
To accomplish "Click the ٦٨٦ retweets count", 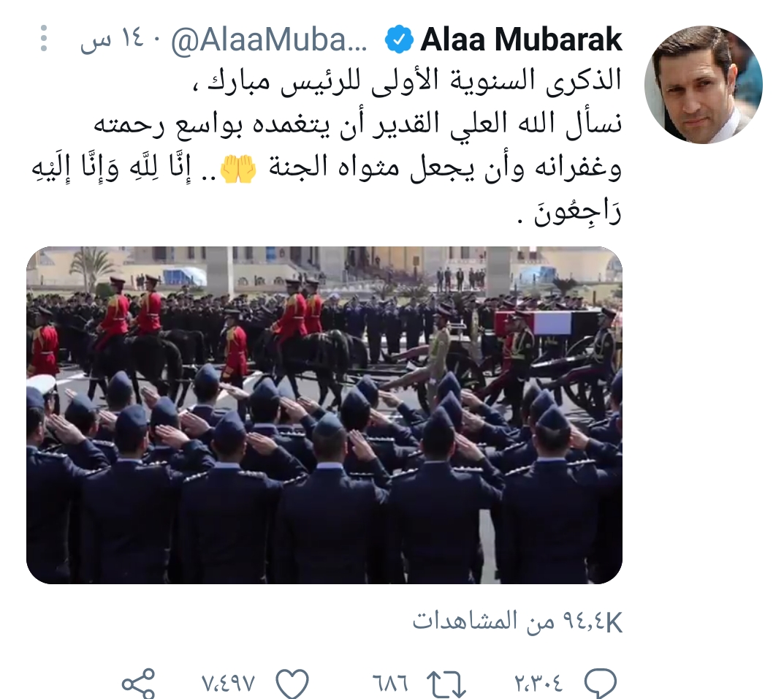I will [390, 683].
